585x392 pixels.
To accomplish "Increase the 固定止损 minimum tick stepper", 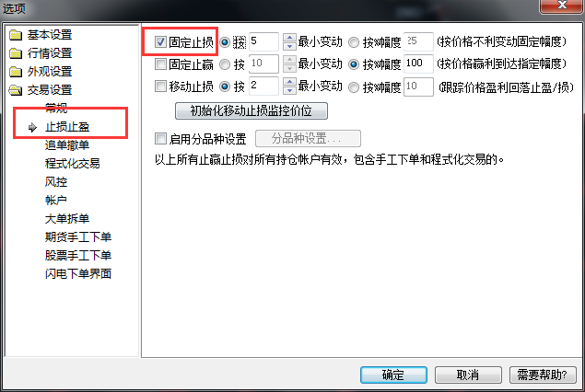I will pos(289,37).
